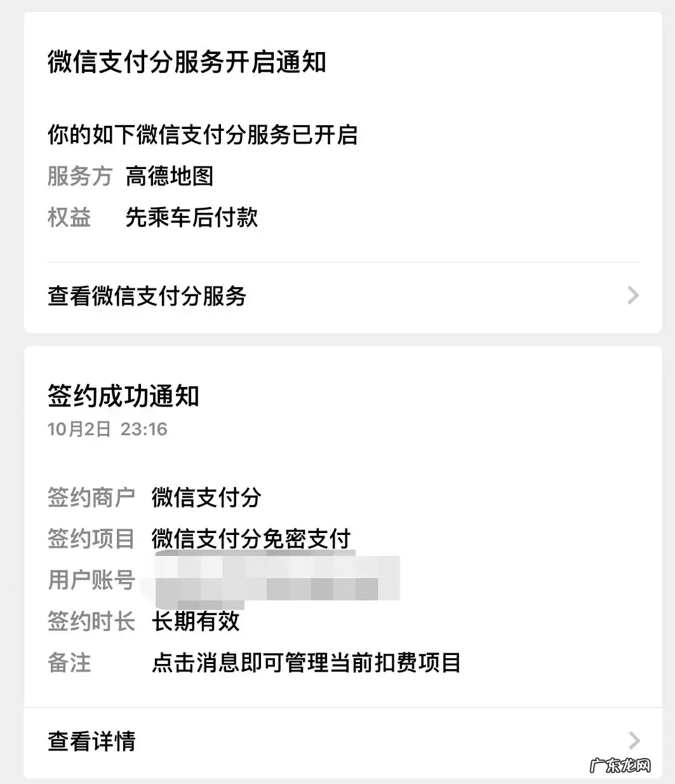This screenshot has width=675, height=784.
Task: Select the project 微信支付分免密支付
Action: point(250,538)
